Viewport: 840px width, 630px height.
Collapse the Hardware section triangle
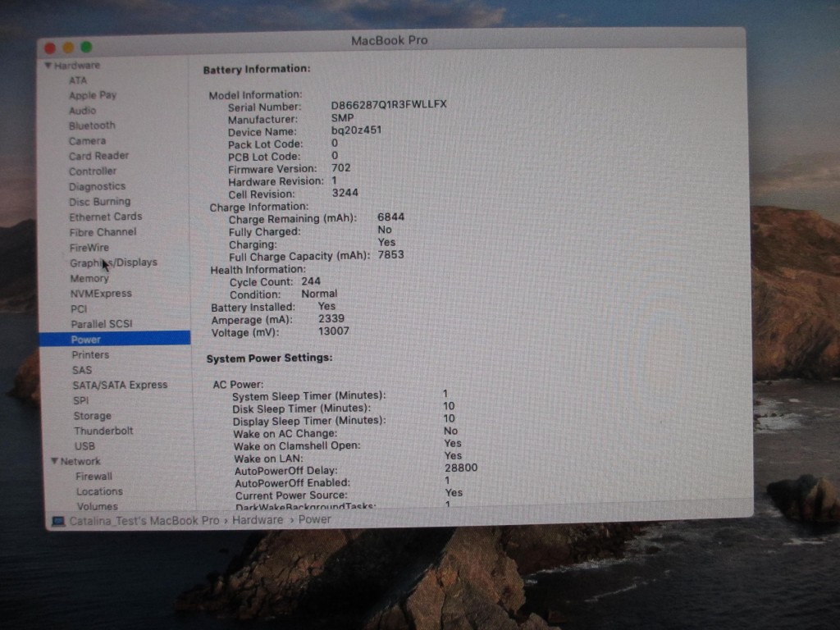pos(48,66)
